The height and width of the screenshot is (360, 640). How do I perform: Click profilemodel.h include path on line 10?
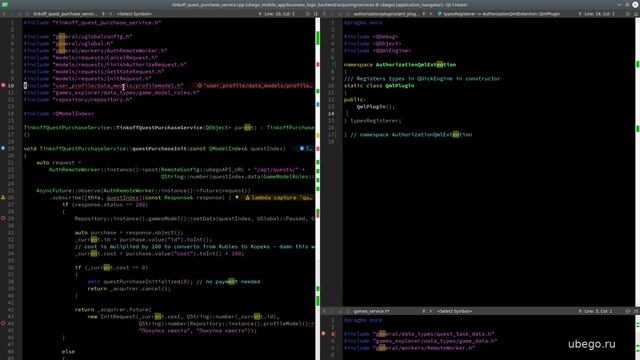coord(118,86)
